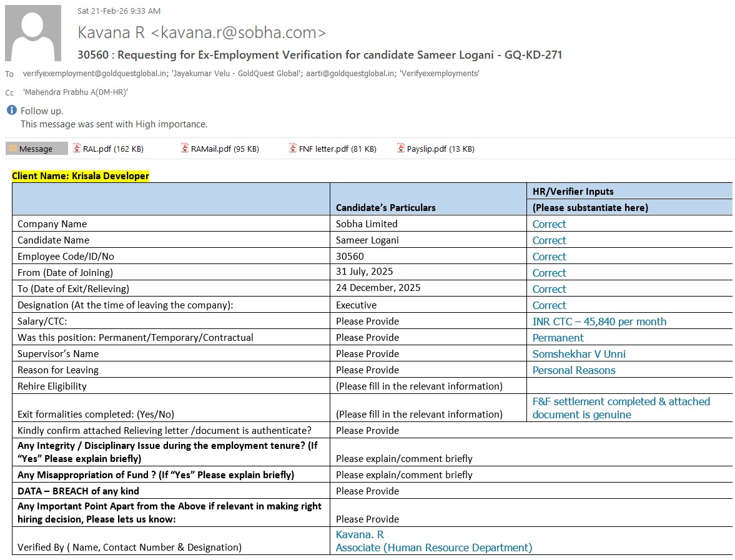Click verifyexemployment@goldquestglobal.in recipient
Screen dimensions: 735x560
[x=95, y=73]
